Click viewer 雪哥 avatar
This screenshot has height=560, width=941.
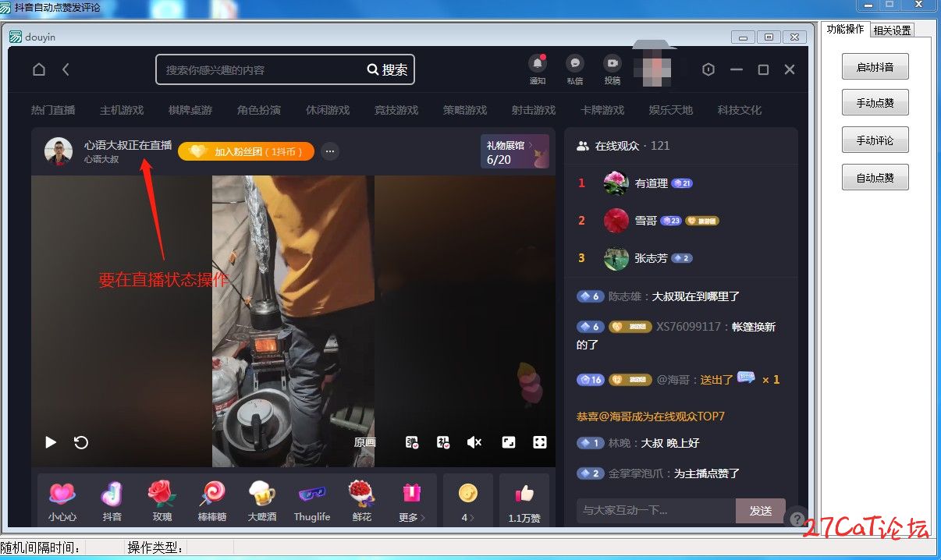pos(616,221)
